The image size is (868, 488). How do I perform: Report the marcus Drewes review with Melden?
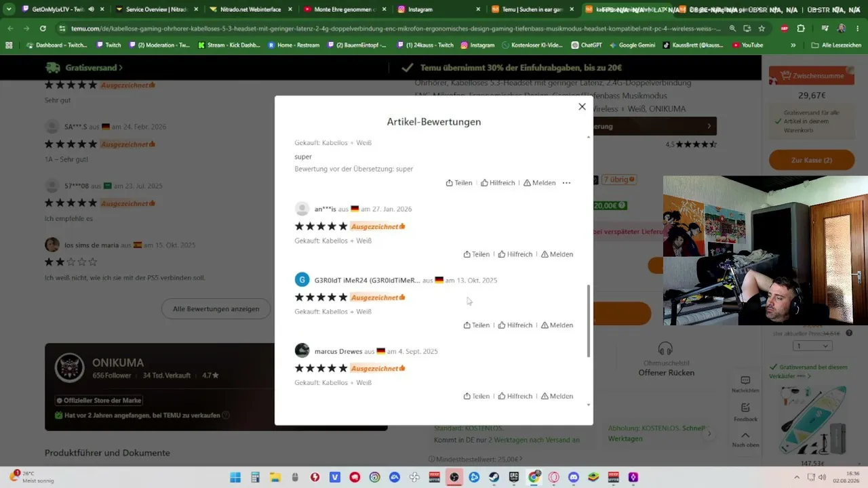click(557, 396)
